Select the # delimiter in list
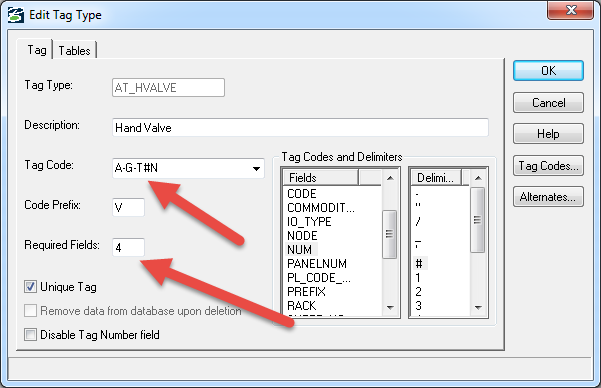This screenshot has width=601, height=388. click(420, 263)
